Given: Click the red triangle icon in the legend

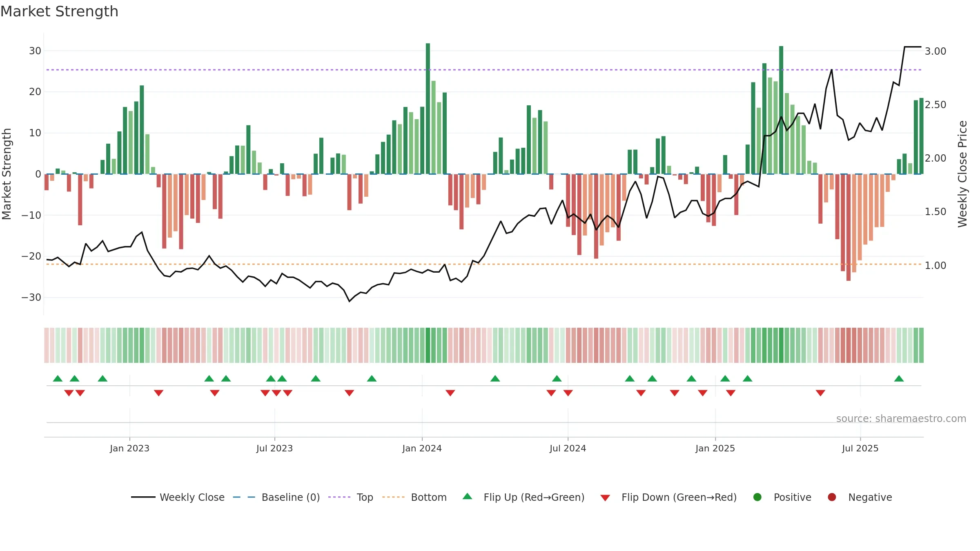Looking at the screenshot, I should point(605,498).
